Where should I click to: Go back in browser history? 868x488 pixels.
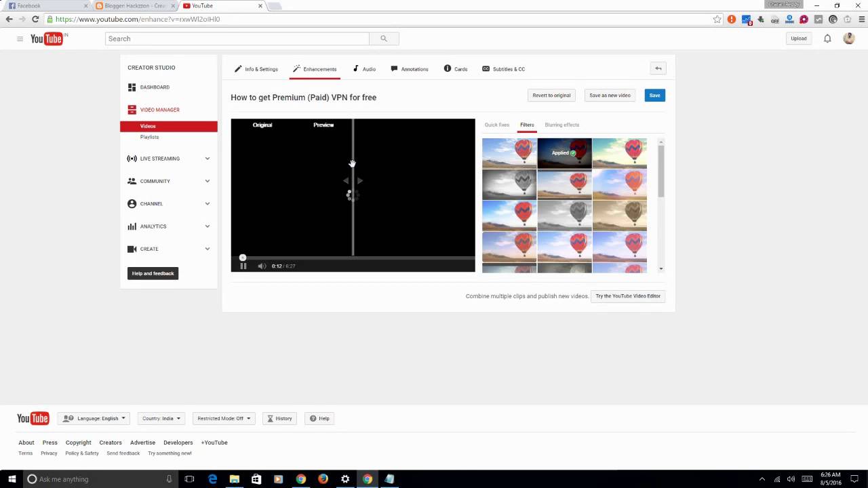(9, 19)
